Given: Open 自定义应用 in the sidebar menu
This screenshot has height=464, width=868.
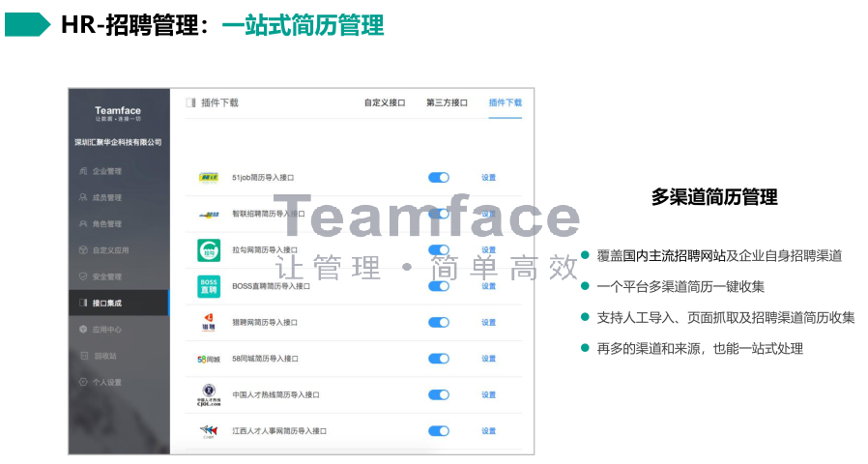Looking at the screenshot, I should [x=110, y=250].
